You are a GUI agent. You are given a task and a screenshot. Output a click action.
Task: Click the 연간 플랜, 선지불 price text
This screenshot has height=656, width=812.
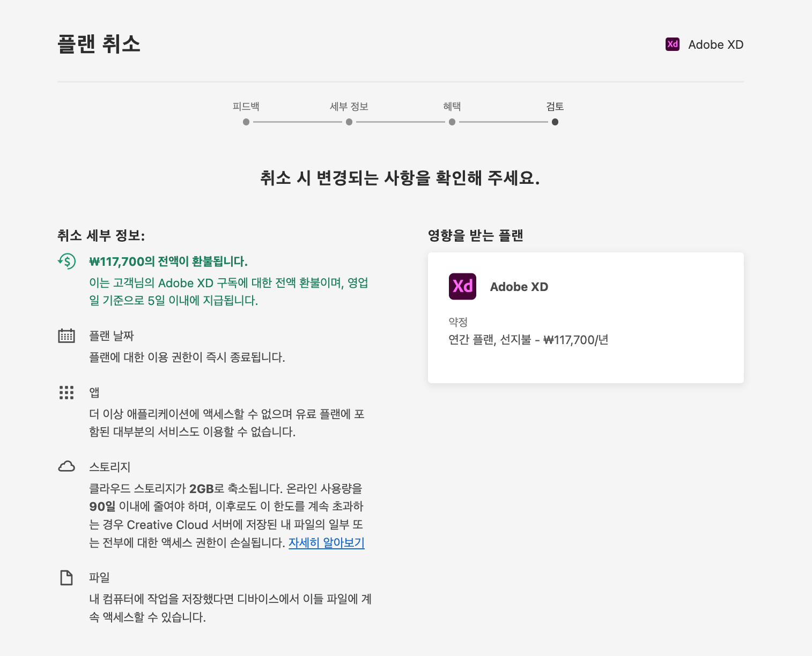[x=529, y=340]
